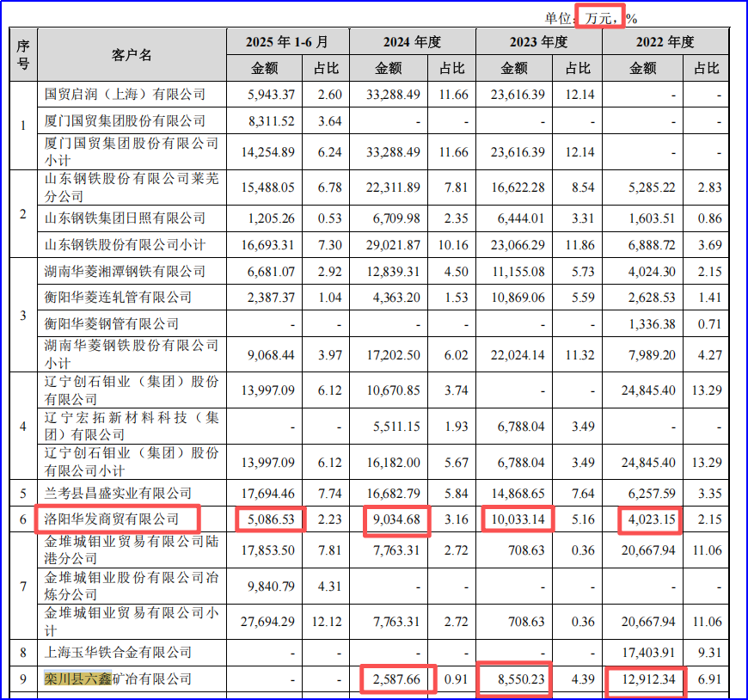The height and width of the screenshot is (700, 748).
Task: Select the subtotal amount 27,694.29
Action: (267, 622)
